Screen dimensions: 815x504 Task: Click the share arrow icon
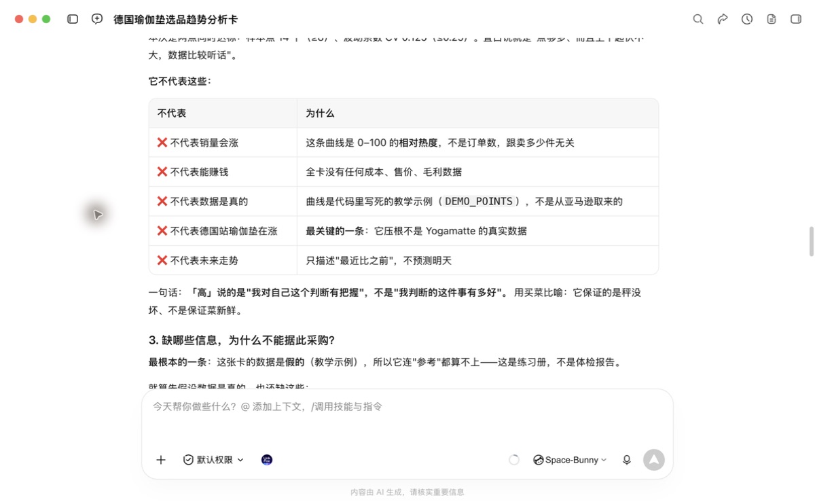click(x=723, y=19)
